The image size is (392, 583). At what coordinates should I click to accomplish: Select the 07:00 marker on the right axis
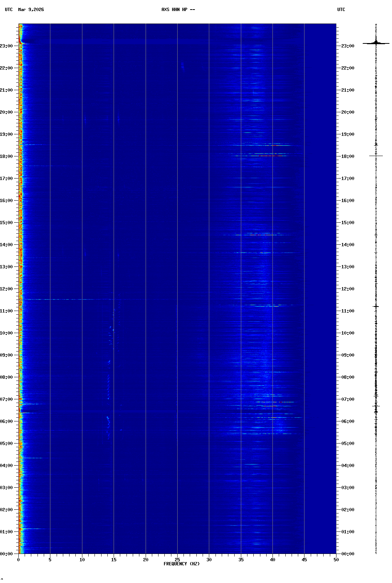[x=348, y=399]
